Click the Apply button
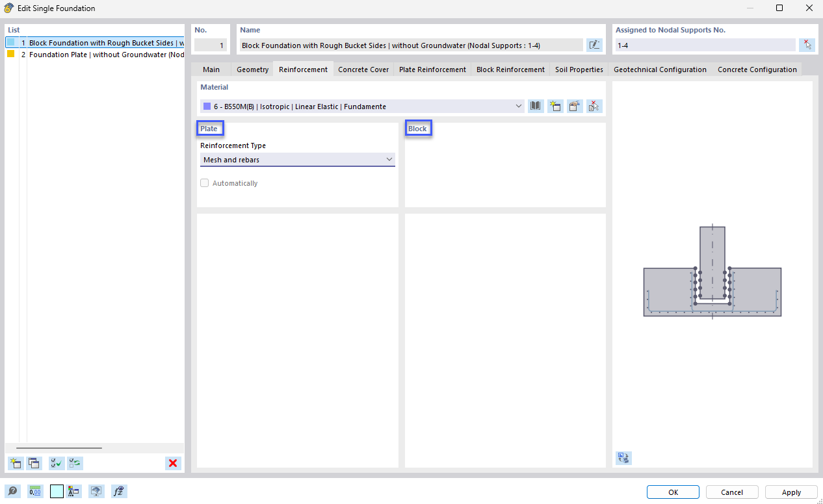Screen dimensions: 823x504 click(x=791, y=492)
